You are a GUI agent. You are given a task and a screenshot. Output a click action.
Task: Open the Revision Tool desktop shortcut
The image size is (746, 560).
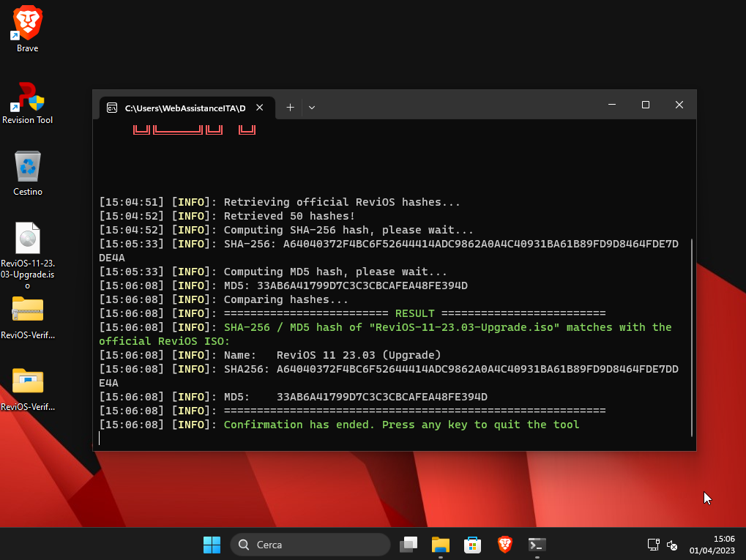point(28,102)
